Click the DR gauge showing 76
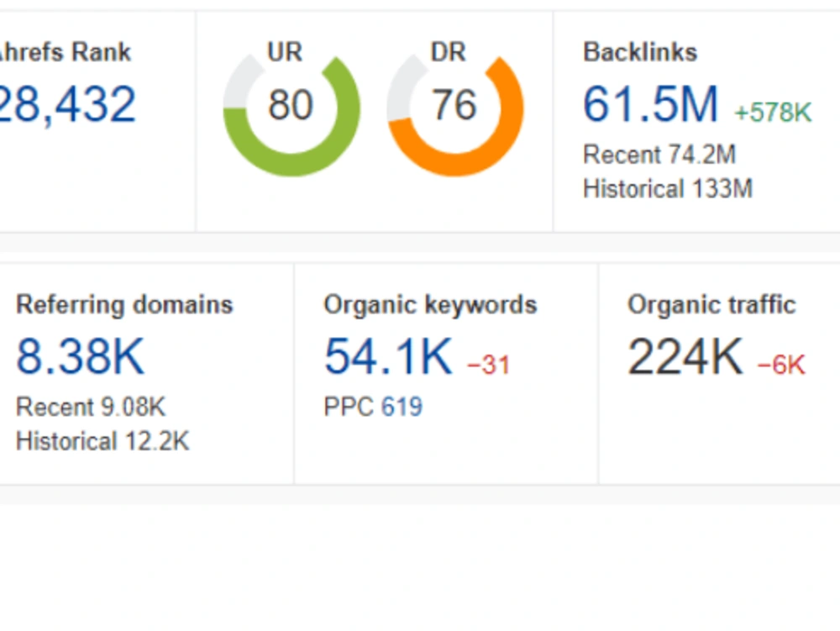The width and height of the screenshot is (840, 631). pyautogui.click(x=454, y=115)
